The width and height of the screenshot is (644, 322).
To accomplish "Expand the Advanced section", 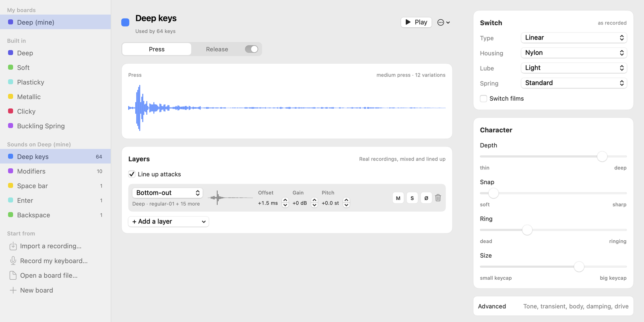I will pyautogui.click(x=553, y=306).
